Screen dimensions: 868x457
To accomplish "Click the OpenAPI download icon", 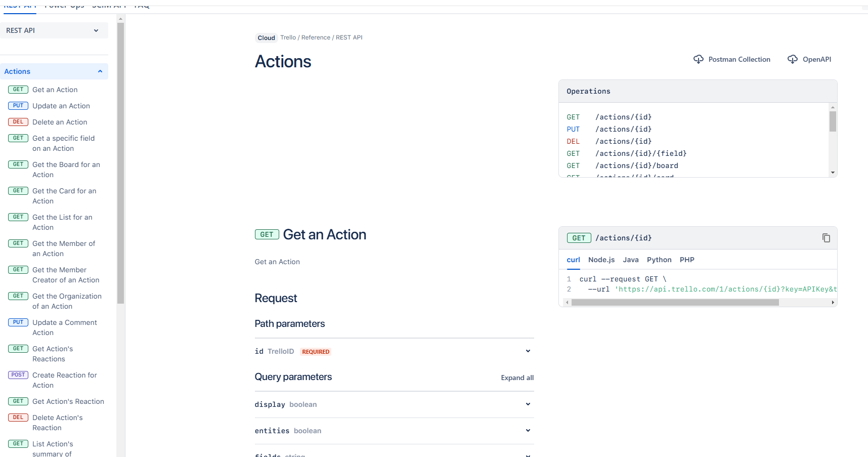I will click(x=792, y=59).
